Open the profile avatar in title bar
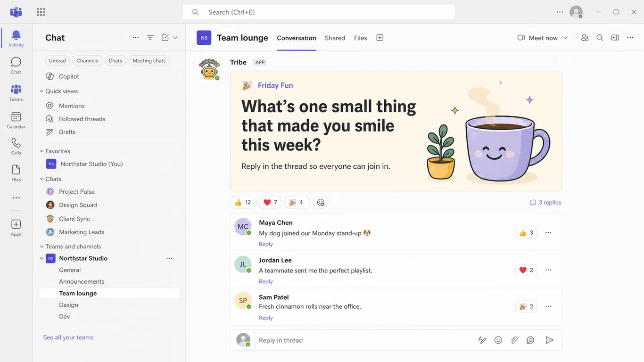 [576, 12]
